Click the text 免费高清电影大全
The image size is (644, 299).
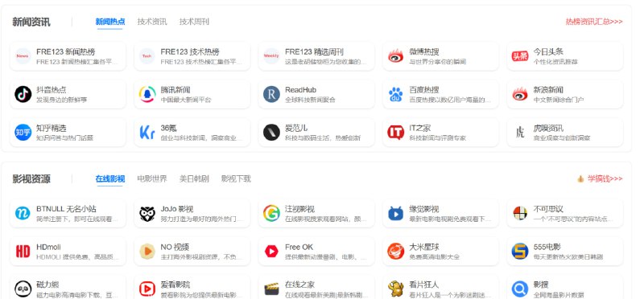point(435,256)
